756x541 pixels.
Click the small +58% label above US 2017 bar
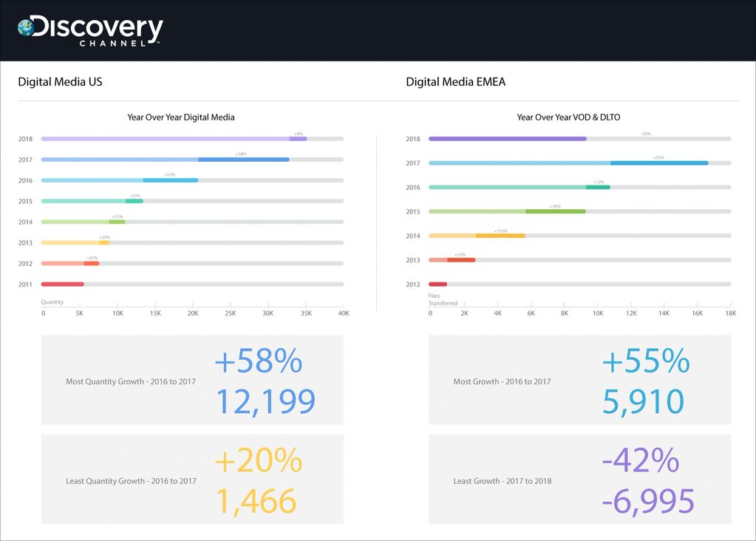[x=241, y=154]
